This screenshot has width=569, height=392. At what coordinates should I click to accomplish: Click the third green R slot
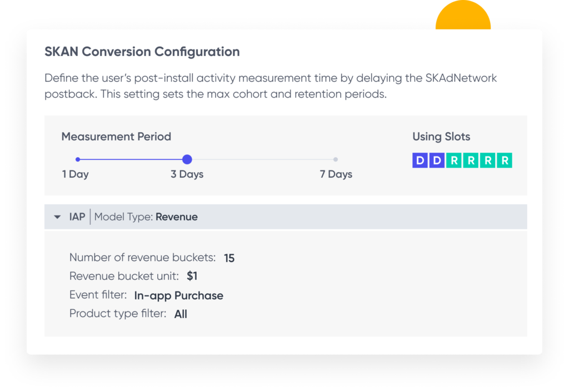(x=488, y=161)
